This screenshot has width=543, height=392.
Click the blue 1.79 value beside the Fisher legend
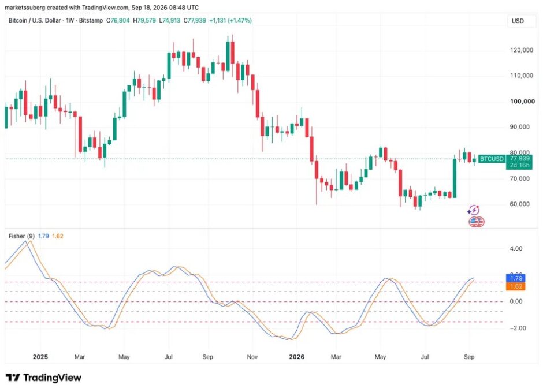43,236
